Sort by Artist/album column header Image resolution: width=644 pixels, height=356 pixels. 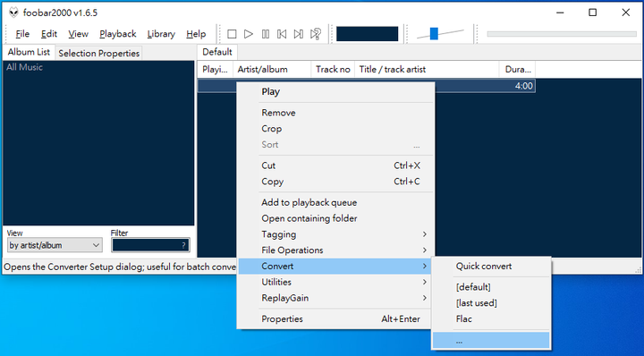[272, 70]
